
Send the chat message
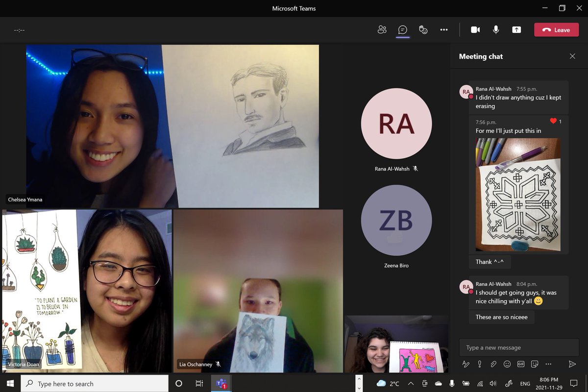point(572,364)
